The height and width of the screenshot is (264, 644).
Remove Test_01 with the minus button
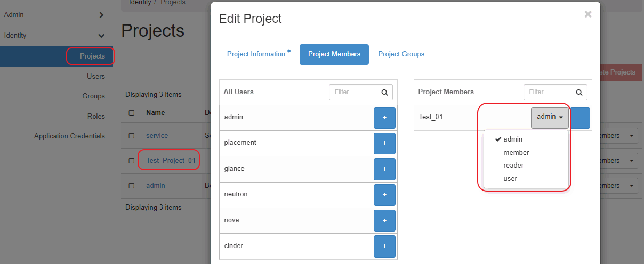point(580,118)
